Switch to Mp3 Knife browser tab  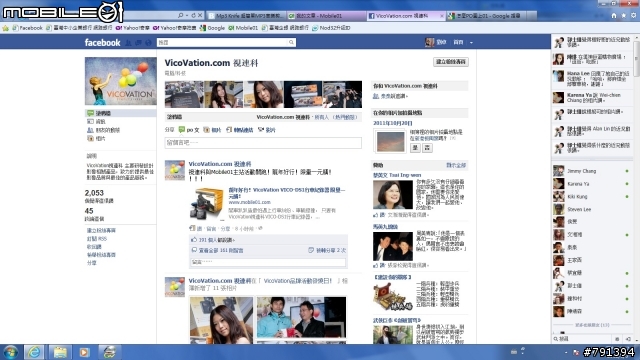click(x=246, y=16)
